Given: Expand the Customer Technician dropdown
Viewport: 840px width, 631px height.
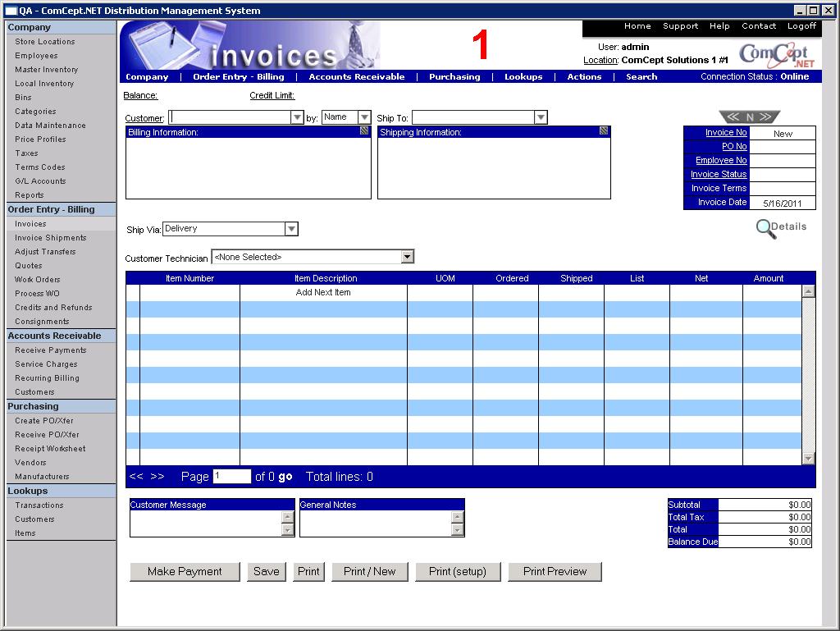Looking at the screenshot, I should pos(407,257).
